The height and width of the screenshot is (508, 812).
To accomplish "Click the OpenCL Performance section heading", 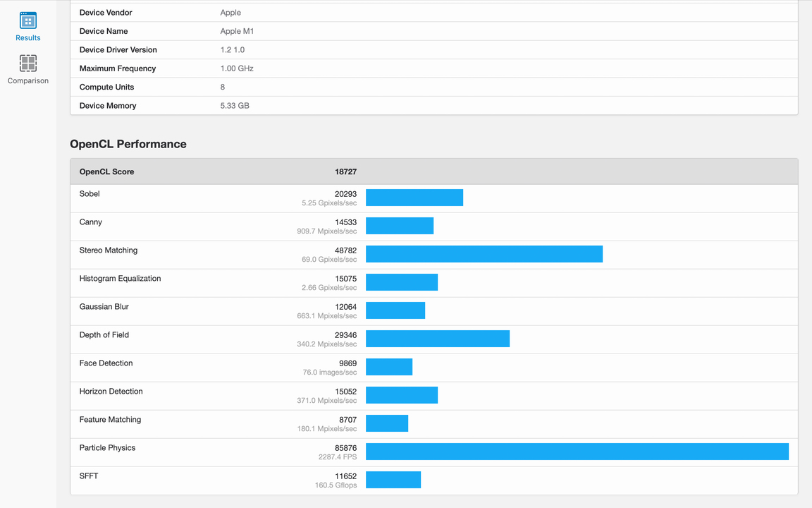I will (x=128, y=144).
